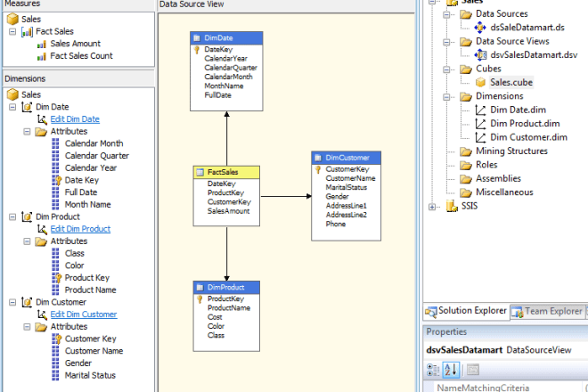Click the Product Key attribute key icon
This screenshot has width=588, height=392.
[x=56, y=278]
